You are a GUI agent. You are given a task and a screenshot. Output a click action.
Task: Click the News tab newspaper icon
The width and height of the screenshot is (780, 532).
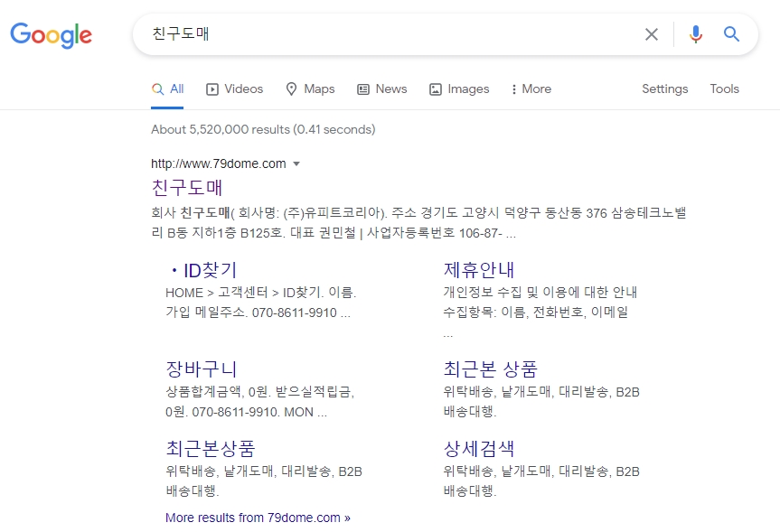click(363, 89)
